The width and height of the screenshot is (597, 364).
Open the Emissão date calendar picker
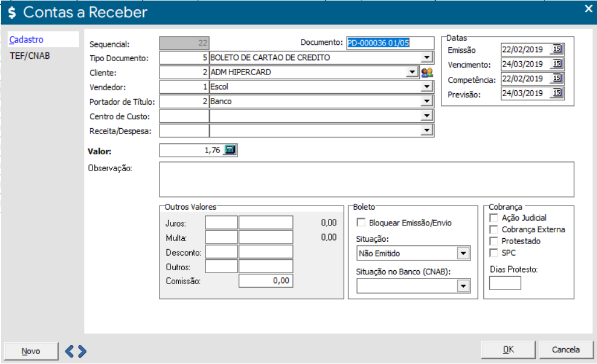point(557,50)
